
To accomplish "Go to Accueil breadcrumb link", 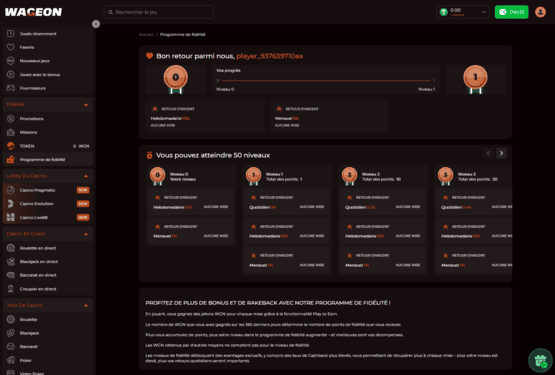I will 146,34.
